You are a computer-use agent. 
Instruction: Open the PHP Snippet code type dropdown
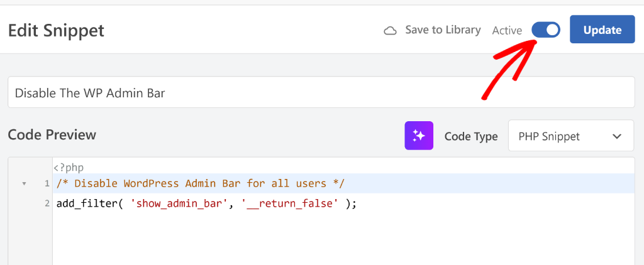pyautogui.click(x=570, y=136)
